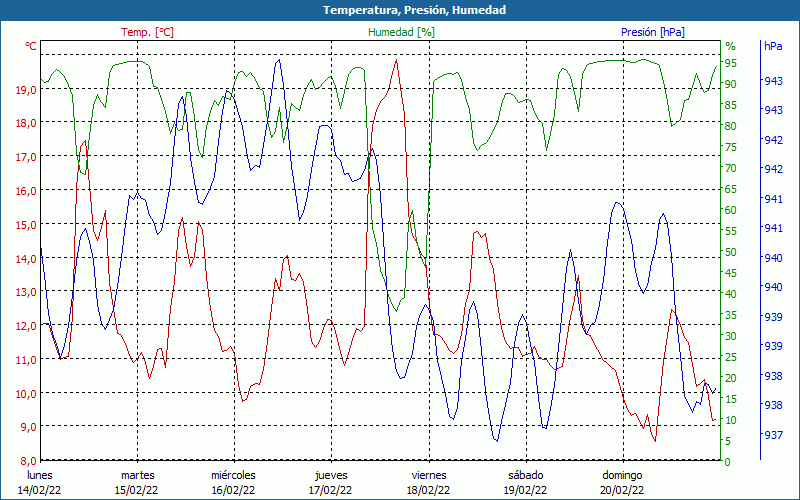800x500 pixels.
Task: Click the '55' humidity axis value
Action: pos(730,231)
